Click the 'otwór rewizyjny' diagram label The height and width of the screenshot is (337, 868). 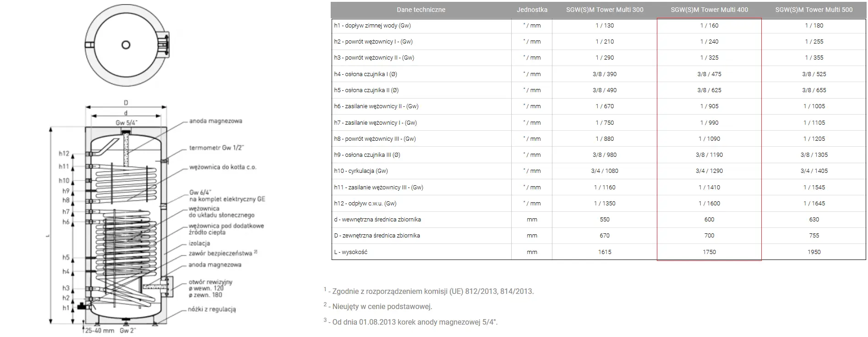[x=211, y=282]
